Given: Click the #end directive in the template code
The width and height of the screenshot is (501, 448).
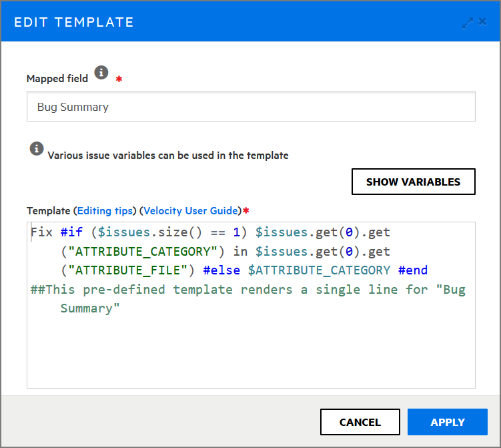Looking at the screenshot, I should pyautogui.click(x=412, y=270).
